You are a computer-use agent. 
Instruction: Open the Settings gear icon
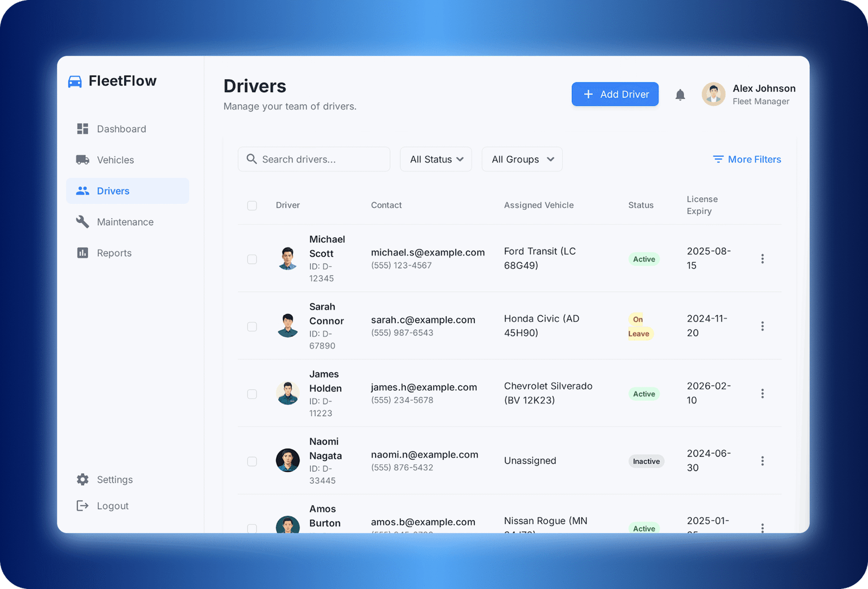82,479
